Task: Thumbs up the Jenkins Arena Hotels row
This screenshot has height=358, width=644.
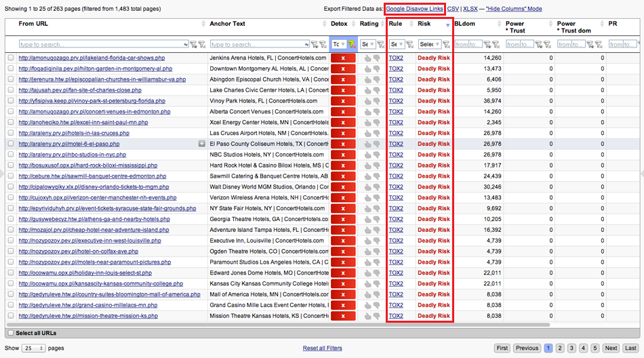Action: pyautogui.click(x=367, y=58)
